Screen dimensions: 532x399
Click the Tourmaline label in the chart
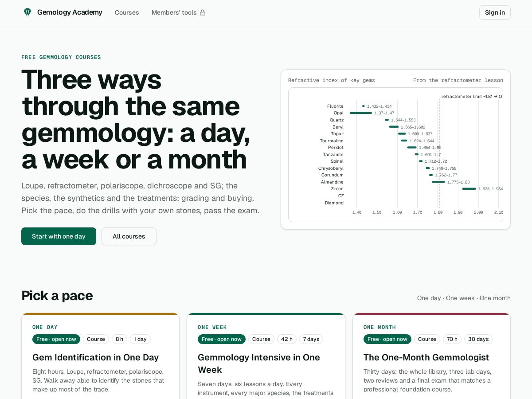coord(332,141)
